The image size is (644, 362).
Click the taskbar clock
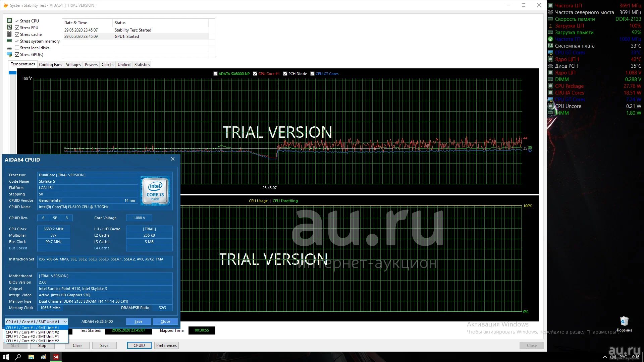tap(636, 357)
